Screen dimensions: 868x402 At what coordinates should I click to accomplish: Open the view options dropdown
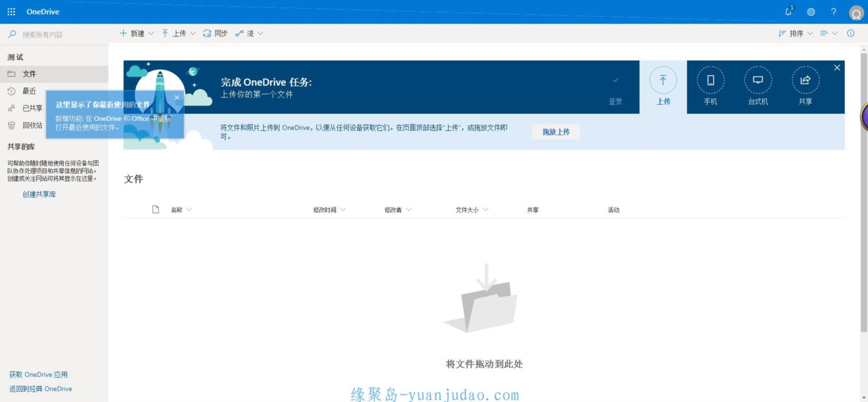(x=829, y=34)
